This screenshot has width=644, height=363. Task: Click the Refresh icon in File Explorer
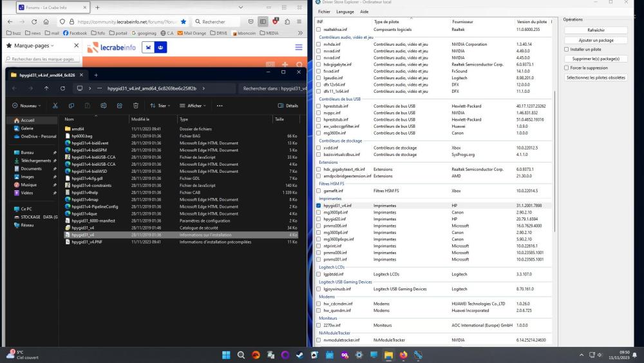tap(62, 88)
